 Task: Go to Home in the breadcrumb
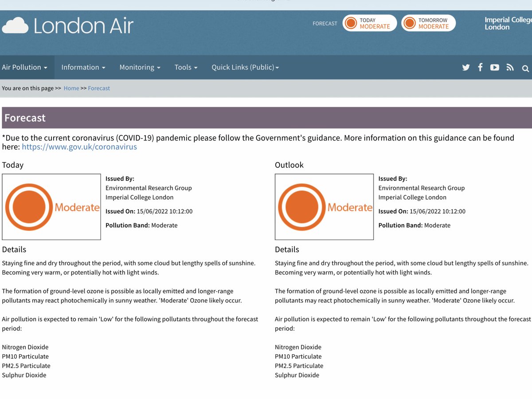tap(71, 88)
